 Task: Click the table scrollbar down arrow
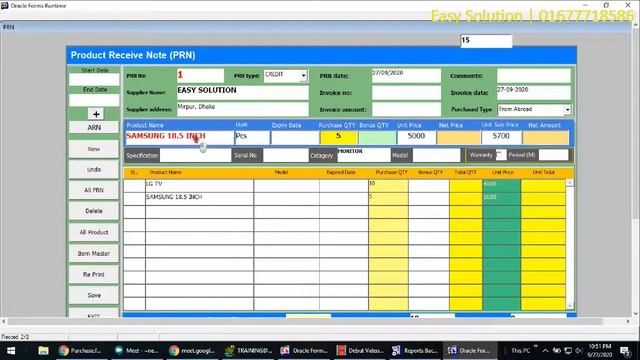point(570,305)
